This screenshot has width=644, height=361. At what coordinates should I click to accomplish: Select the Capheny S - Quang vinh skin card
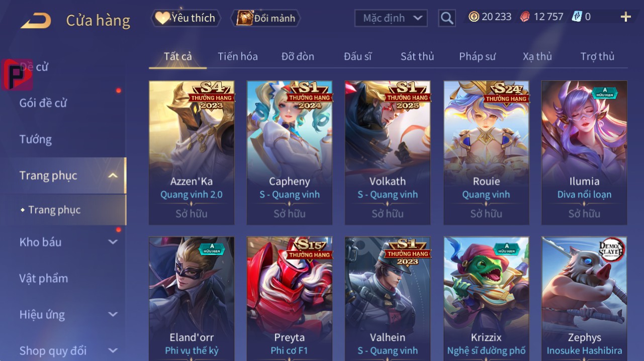(290, 153)
